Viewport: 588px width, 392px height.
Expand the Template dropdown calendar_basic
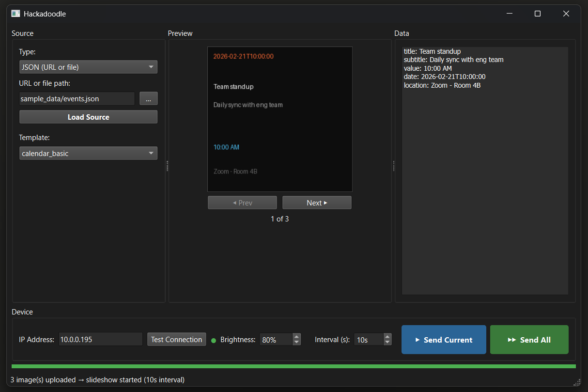point(88,153)
